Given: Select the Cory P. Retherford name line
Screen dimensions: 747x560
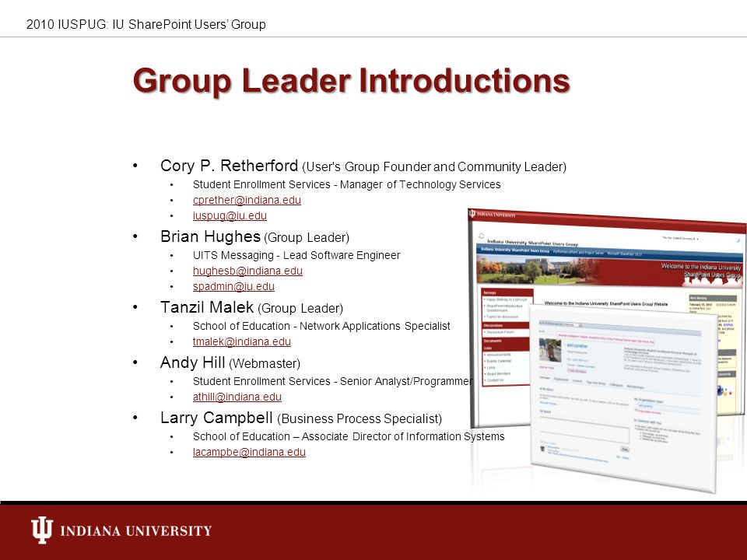Looking at the screenshot, I should (x=363, y=166).
